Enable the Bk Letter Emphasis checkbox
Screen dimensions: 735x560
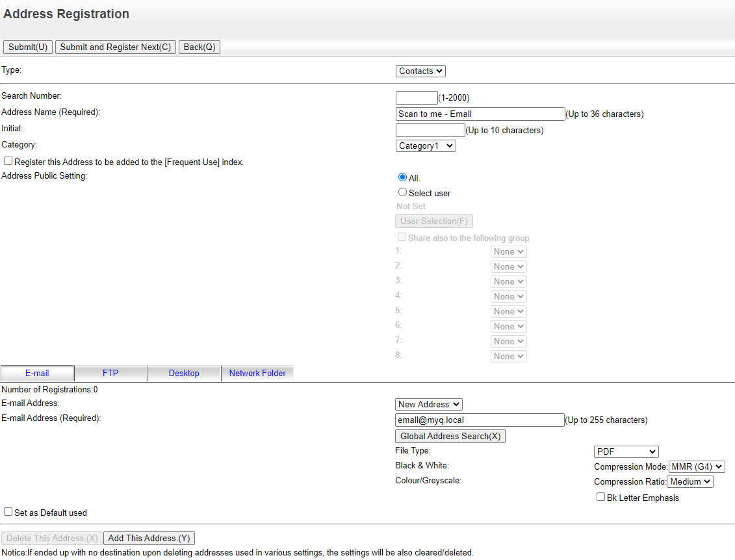600,497
